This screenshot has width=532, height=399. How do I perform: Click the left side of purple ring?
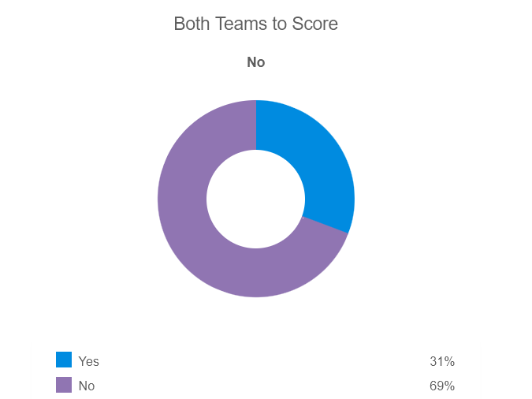182,199
